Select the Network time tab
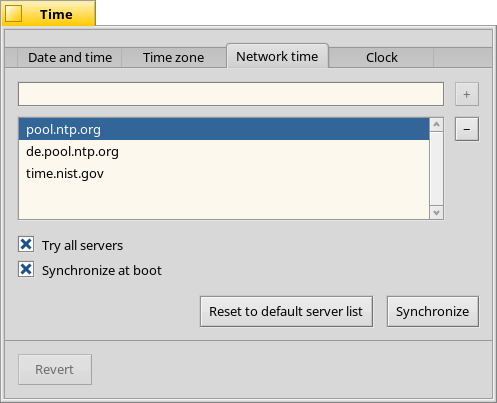This screenshot has height=403, width=497. 277,56
